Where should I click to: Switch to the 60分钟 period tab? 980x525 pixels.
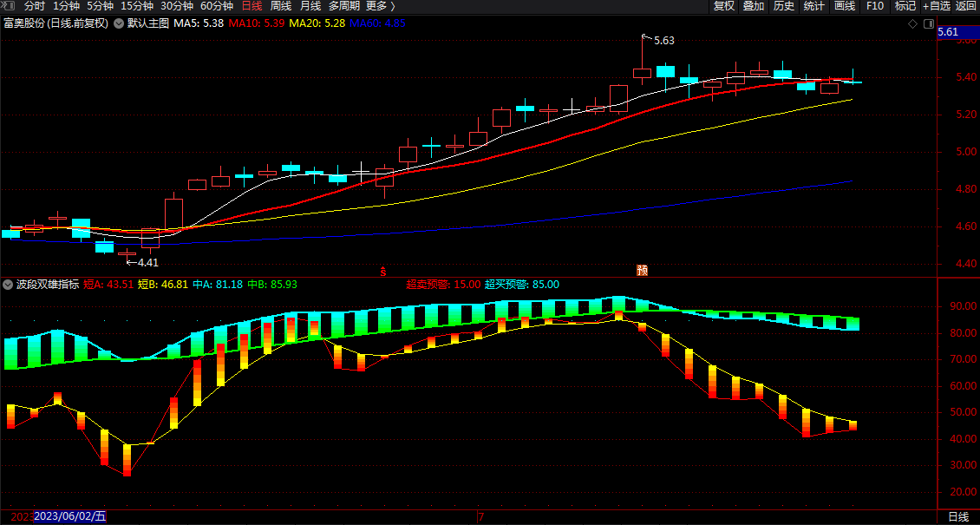tap(217, 6)
